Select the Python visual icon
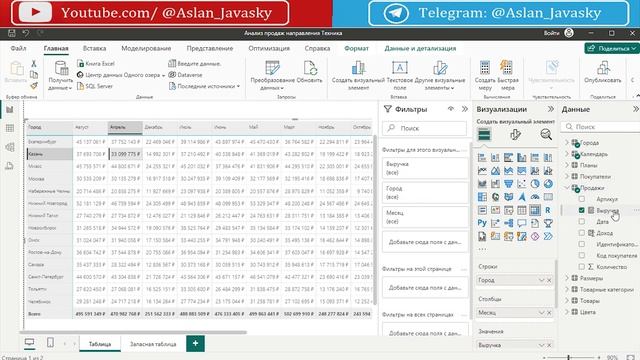640x360 pixels. (482, 223)
